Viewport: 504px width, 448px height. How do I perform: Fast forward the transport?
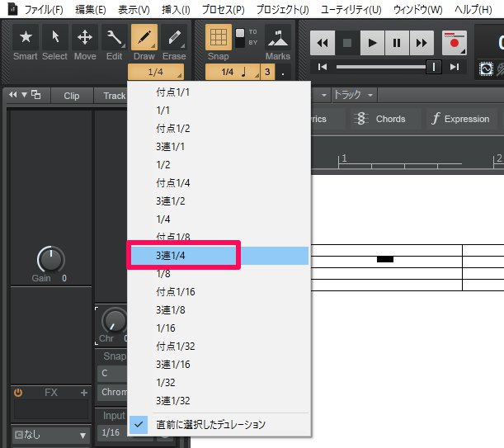click(x=422, y=43)
